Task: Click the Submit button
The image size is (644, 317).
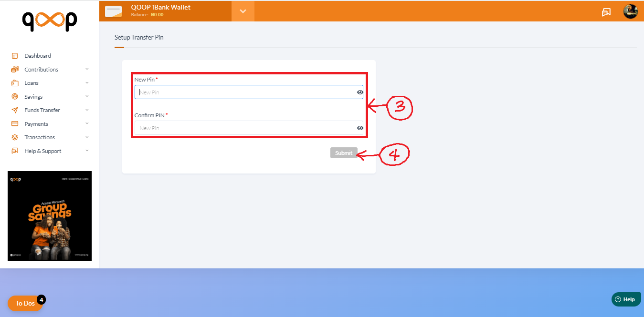Action: (344, 153)
